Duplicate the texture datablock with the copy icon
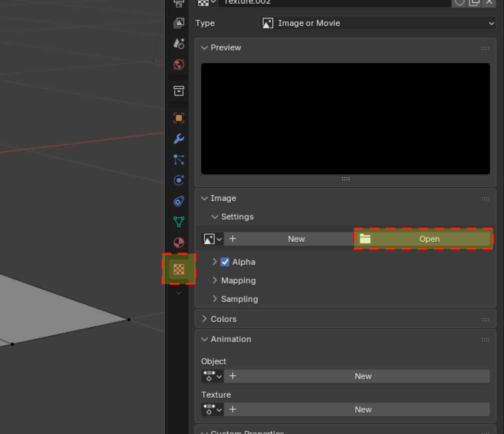Image resolution: width=504 pixels, height=434 pixels. pyautogui.click(x=474, y=2)
